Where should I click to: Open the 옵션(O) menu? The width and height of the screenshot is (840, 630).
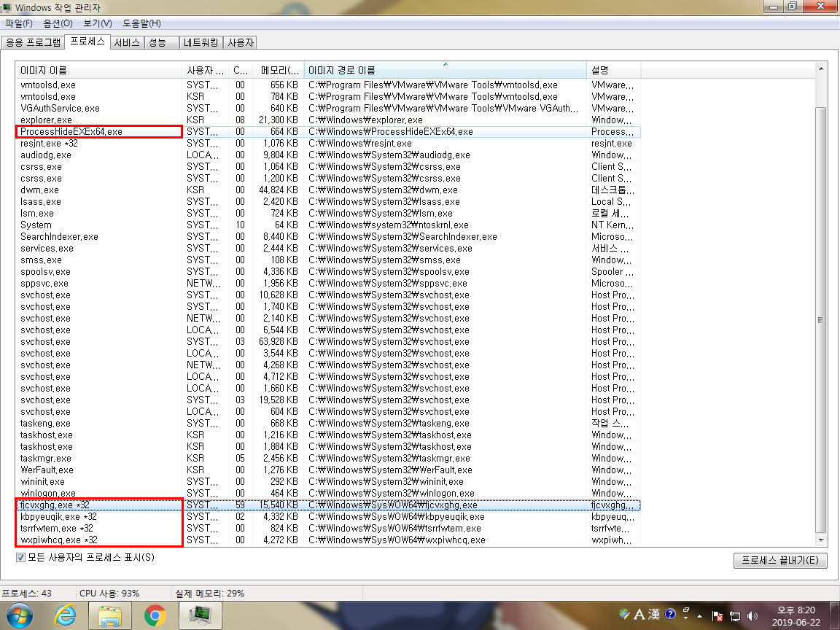pyautogui.click(x=58, y=23)
